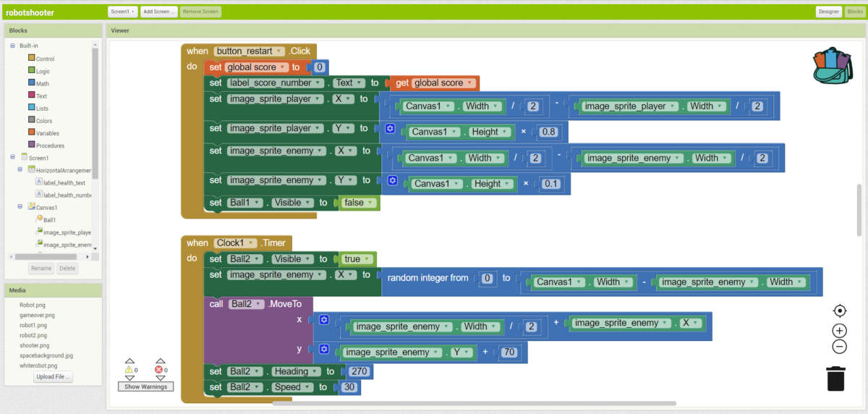Open the true value dropdown on Ball2 Visible
The image size is (868, 414).
click(x=358, y=258)
